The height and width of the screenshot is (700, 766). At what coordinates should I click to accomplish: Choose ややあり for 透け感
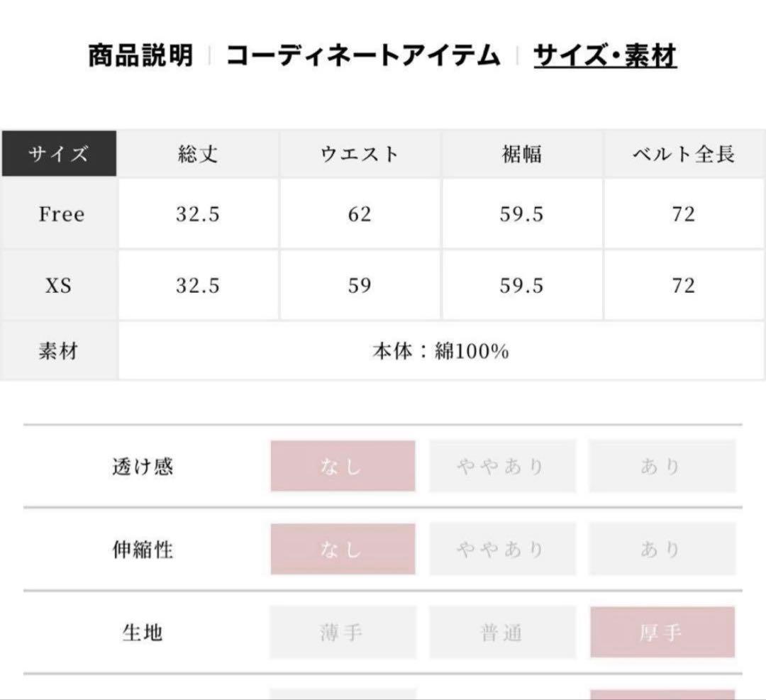point(502,466)
